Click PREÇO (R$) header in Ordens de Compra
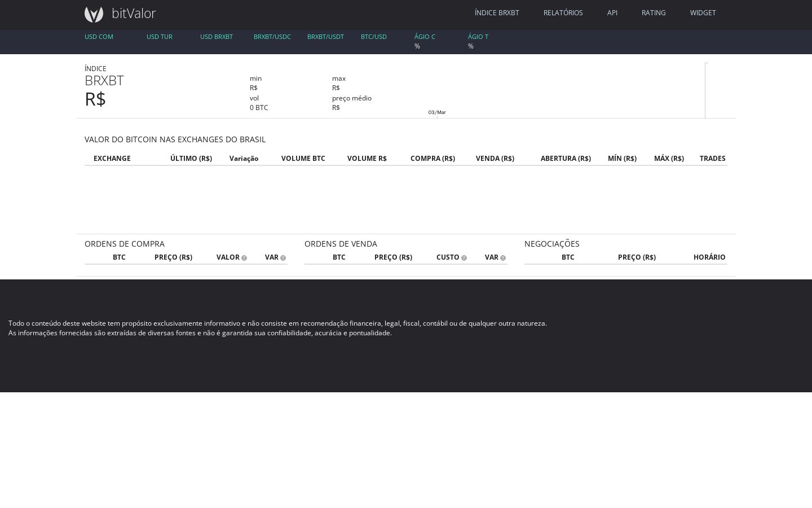The width and height of the screenshot is (812, 508). coord(173,257)
